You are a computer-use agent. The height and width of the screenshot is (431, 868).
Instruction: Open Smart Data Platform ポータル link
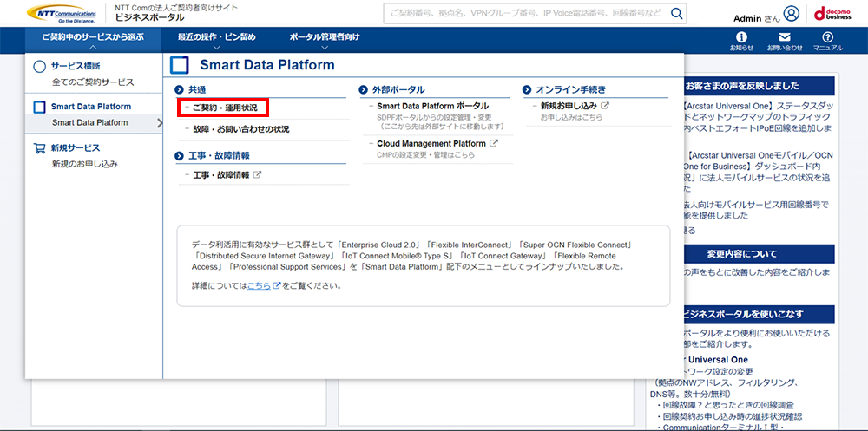point(433,105)
